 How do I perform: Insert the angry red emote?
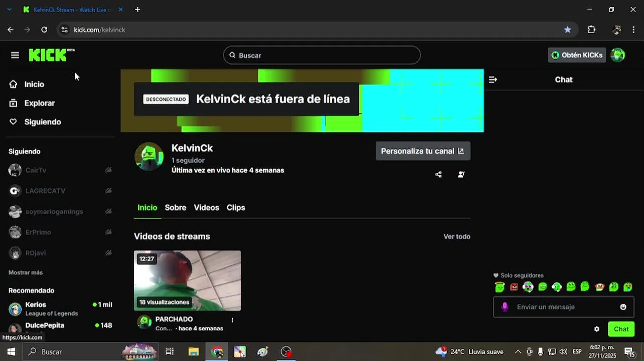pos(514,287)
